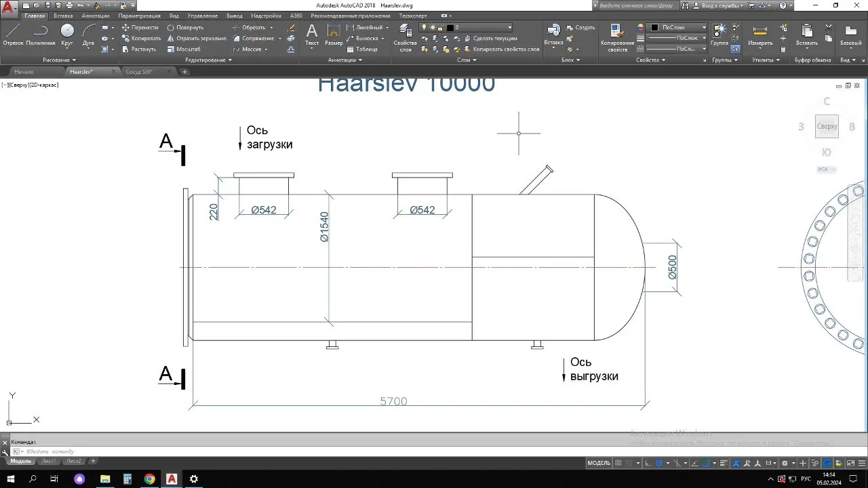Activate the Масштаб scale command
The height and width of the screenshot is (488, 868).
183,49
